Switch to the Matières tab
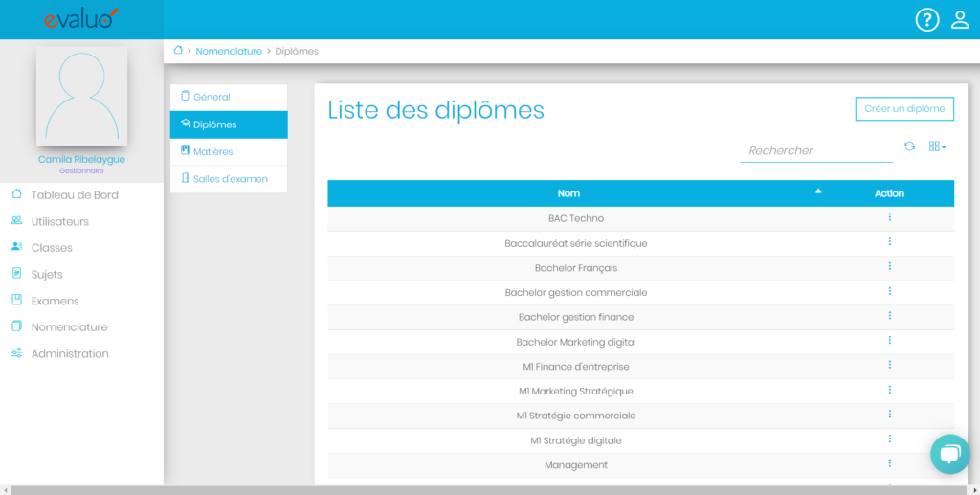The height and width of the screenshot is (495, 980). click(x=212, y=151)
